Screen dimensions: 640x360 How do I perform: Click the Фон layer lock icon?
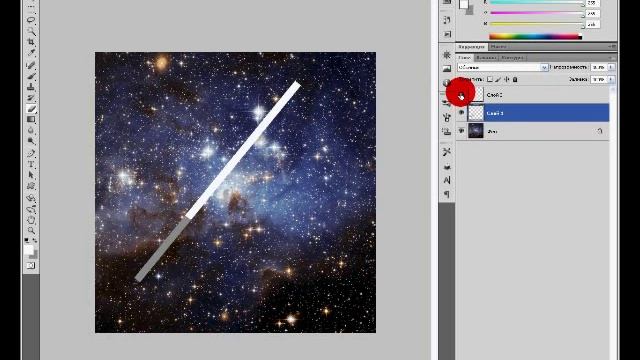click(x=600, y=131)
